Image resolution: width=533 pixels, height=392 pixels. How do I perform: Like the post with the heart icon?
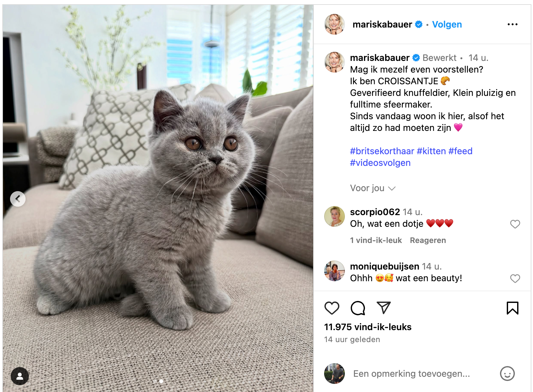[x=332, y=308]
